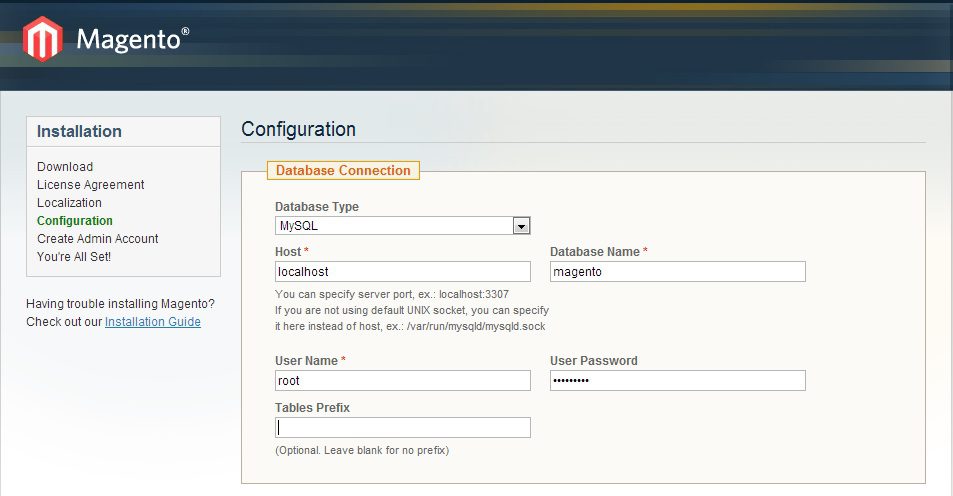This screenshot has width=953, height=496.
Task: Click the Database Connection section header
Action: pos(343,170)
